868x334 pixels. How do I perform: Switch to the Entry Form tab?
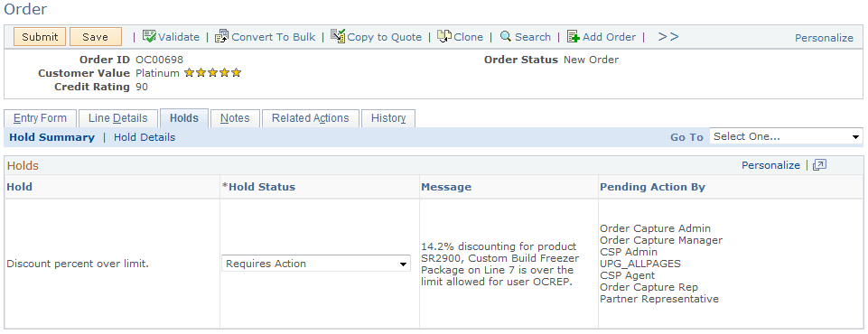(x=40, y=118)
